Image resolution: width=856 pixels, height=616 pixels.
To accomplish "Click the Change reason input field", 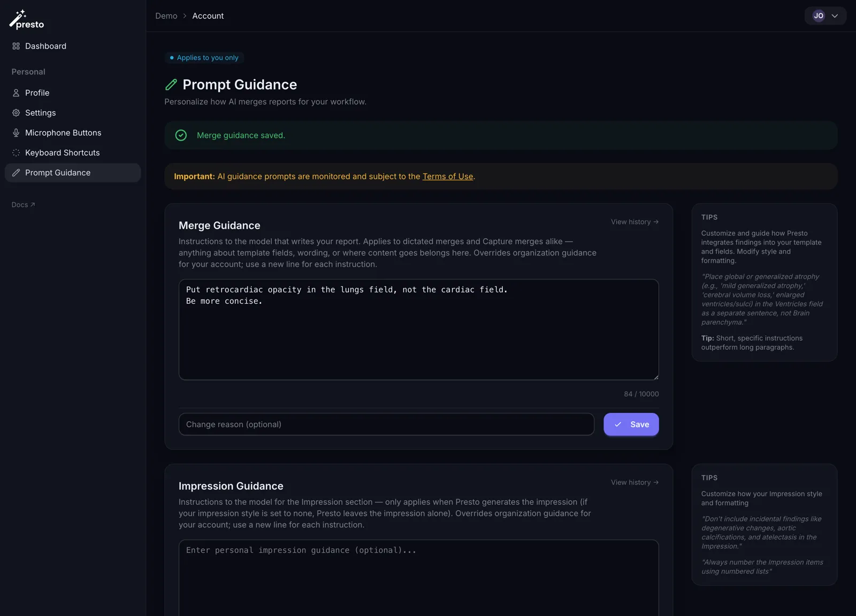I will pyautogui.click(x=386, y=425).
